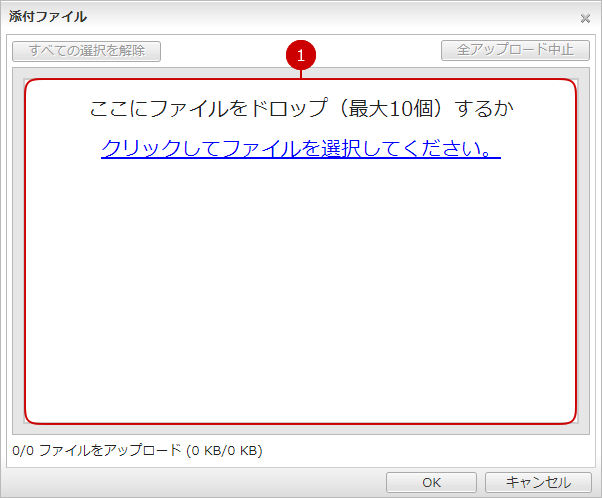Click the クリックして start of the blue link

(160, 149)
